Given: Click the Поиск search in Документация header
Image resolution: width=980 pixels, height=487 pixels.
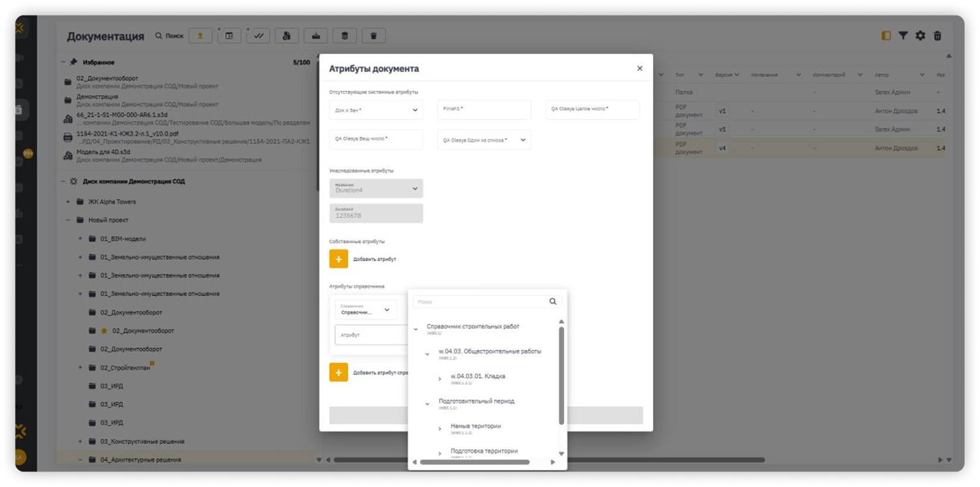Looking at the screenshot, I should coord(169,36).
